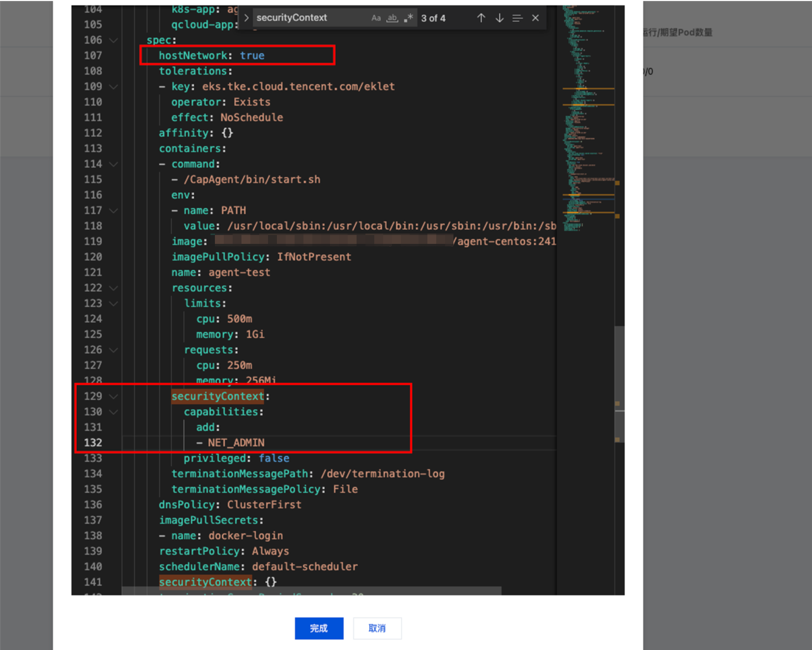
Task: Click the Pod数量 column header behind dialog
Action: (679, 32)
